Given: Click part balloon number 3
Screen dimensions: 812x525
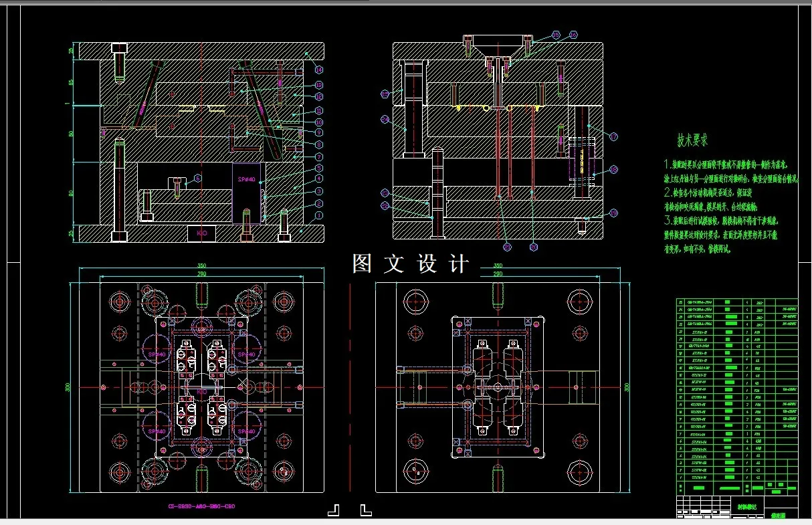Looking at the screenshot, I should [319, 191].
